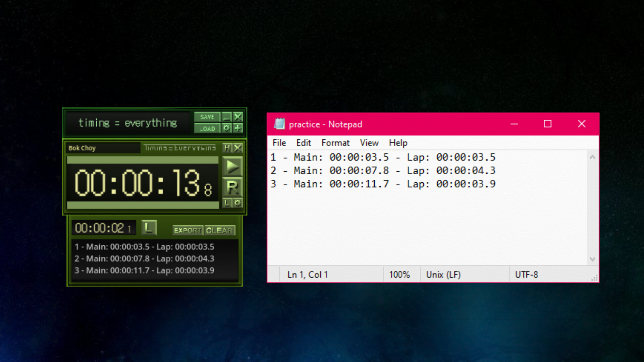Click Notepad scrollbar down arrow
Viewport: 644px width, 362px height.
(592, 259)
